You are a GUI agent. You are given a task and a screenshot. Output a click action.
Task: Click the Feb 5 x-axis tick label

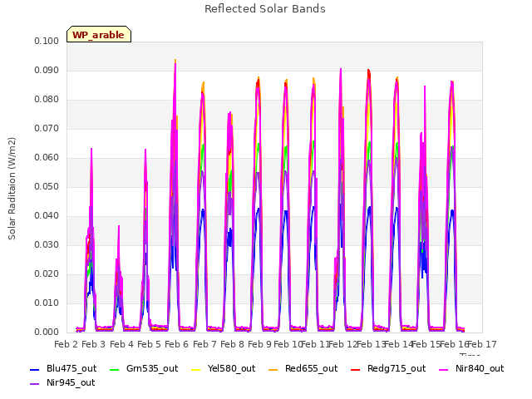click(x=149, y=344)
